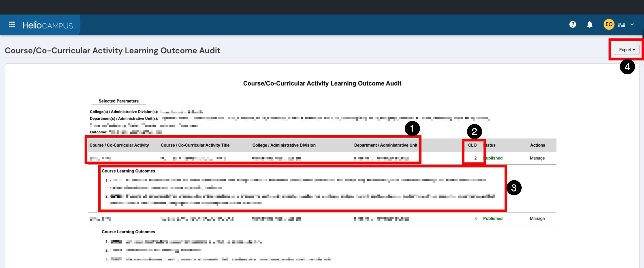Click the CLO count 2 in first row

(x=475, y=158)
